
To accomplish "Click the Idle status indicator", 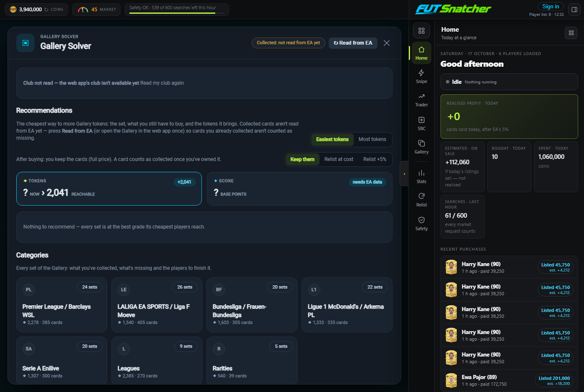I will pyautogui.click(x=509, y=82).
